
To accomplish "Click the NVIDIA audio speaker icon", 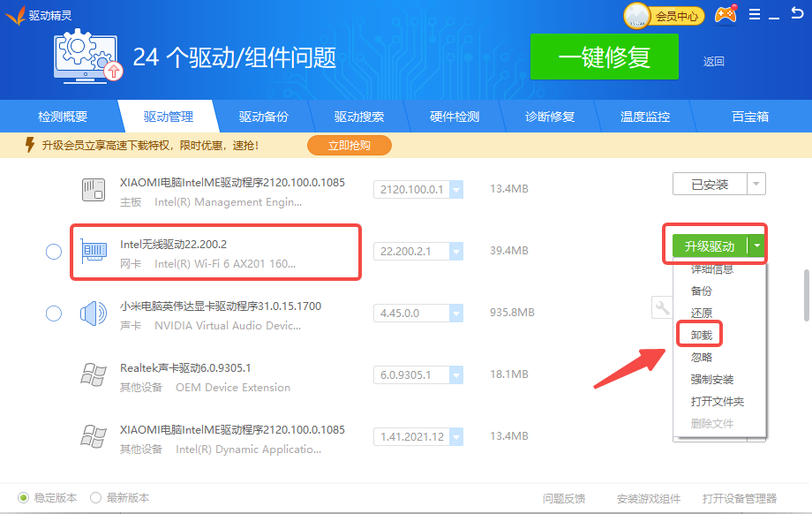I will point(94,314).
